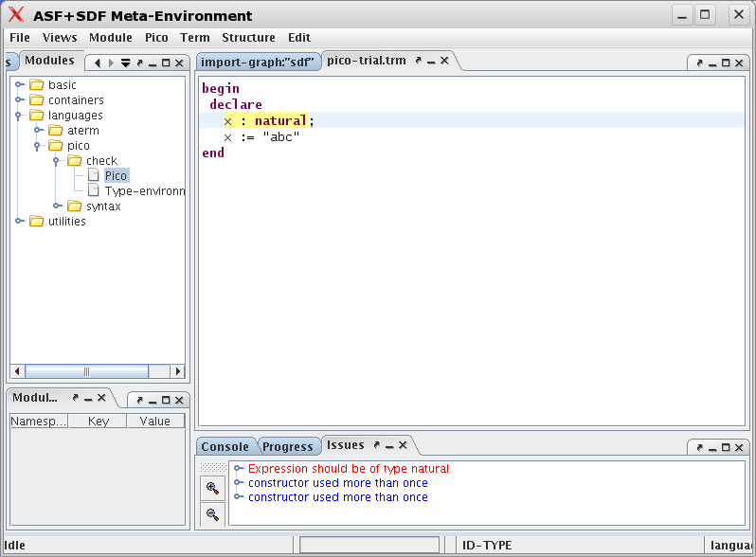Open tab list dropdown in Modules panel header
The width and height of the screenshot is (756, 557).
click(x=125, y=63)
